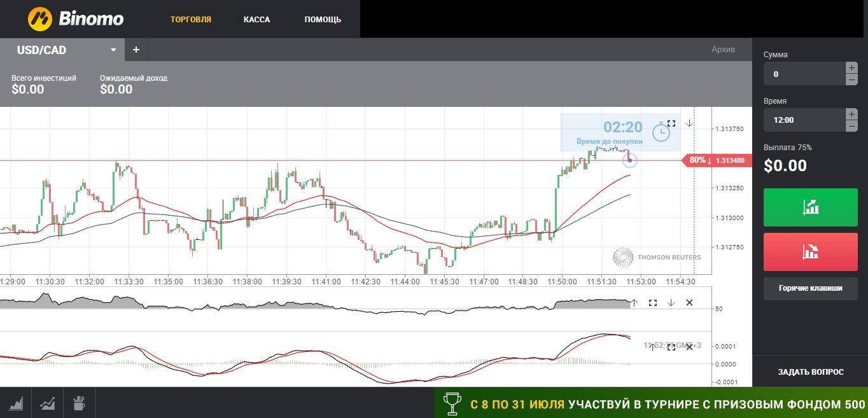Expand the MACD indicator panel fullscreen
The image size is (868, 418).
pyautogui.click(x=671, y=347)
